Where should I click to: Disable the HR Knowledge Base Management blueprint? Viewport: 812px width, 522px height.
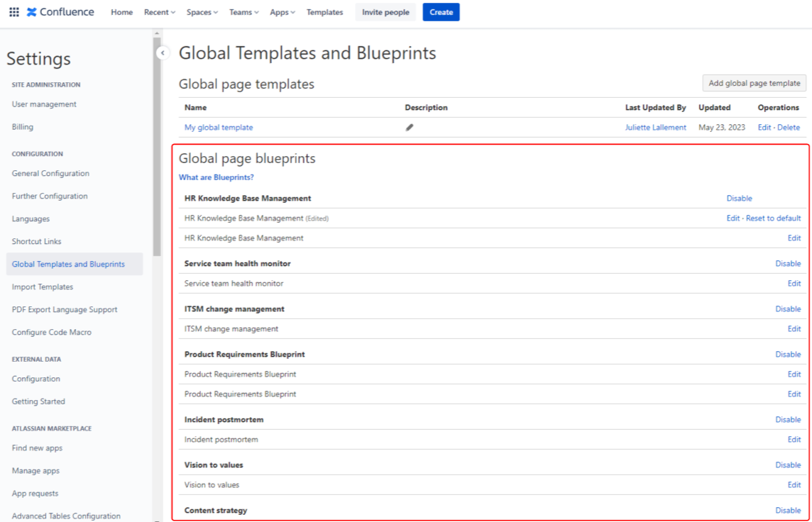click(x=739, y=199)
